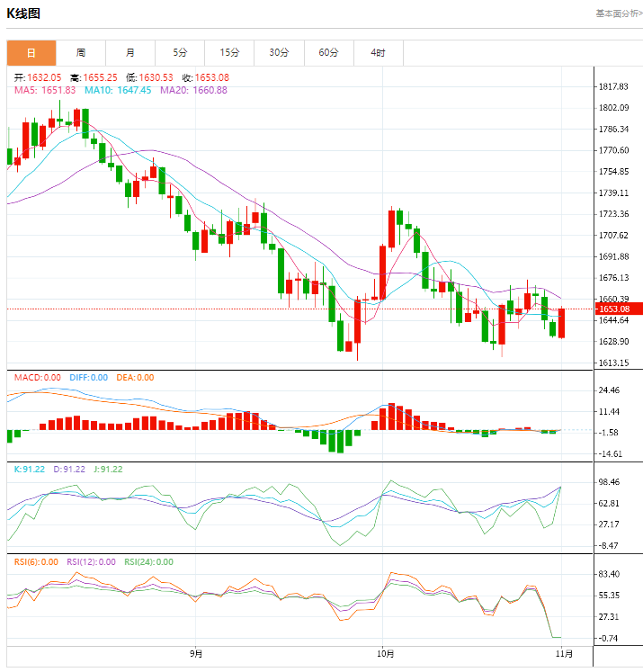Open the 60分 chart tab
This screenshot has height=672, width=643.
328,53
